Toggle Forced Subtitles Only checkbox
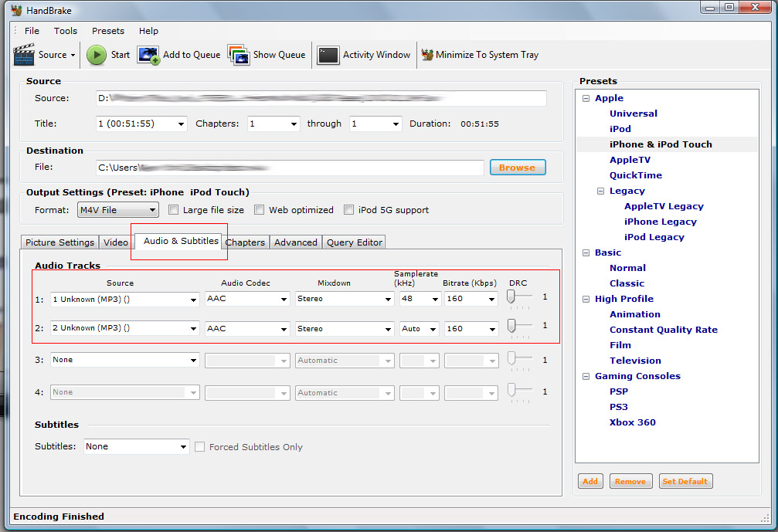Viewport: 778px width, 532px height. (x=199, y=447)
